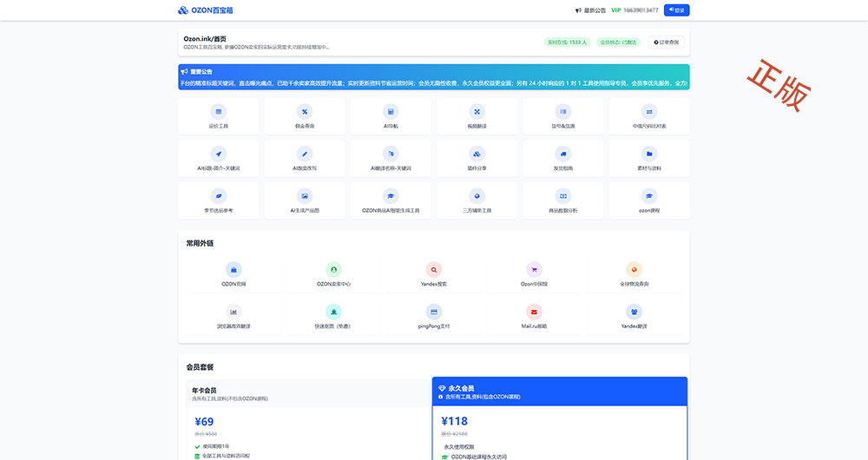
Task: Open the AI标题-简介-关键词 paper-plane card
Action: tap(218, 158)
